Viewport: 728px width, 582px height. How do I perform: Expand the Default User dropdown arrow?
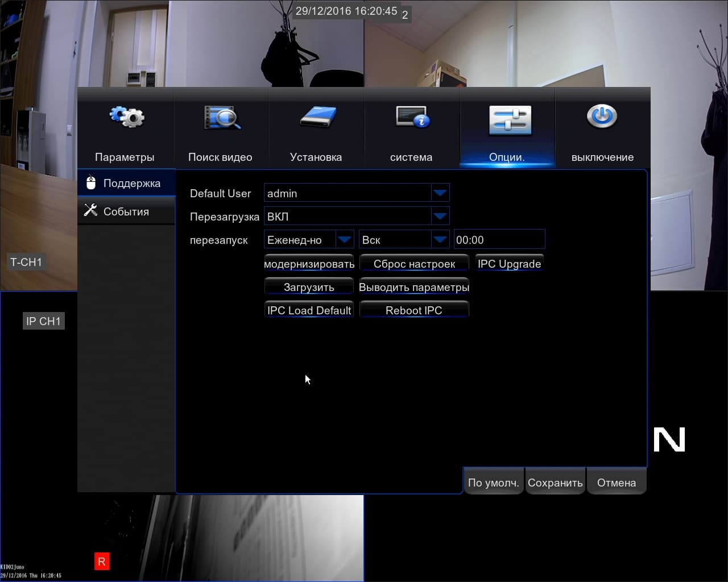440,193
